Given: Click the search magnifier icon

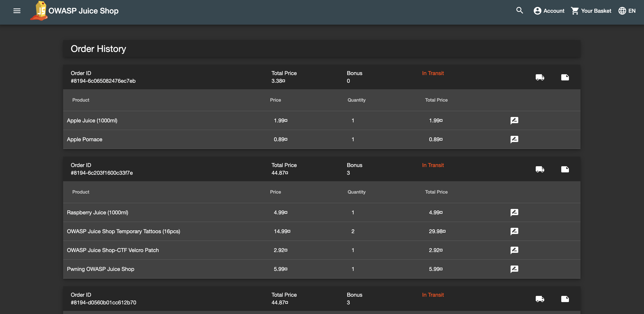Looking at the screenshot, I should (519, 11).
